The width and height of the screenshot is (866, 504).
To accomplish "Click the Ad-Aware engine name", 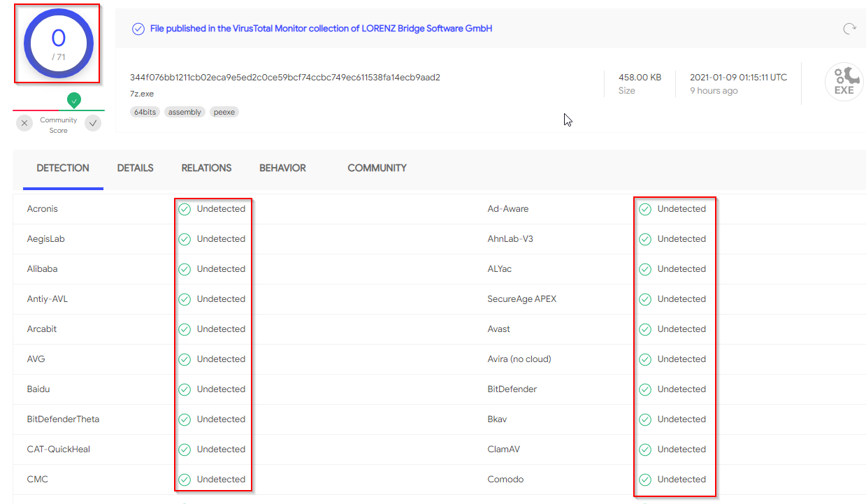I will tap(508, 209).
